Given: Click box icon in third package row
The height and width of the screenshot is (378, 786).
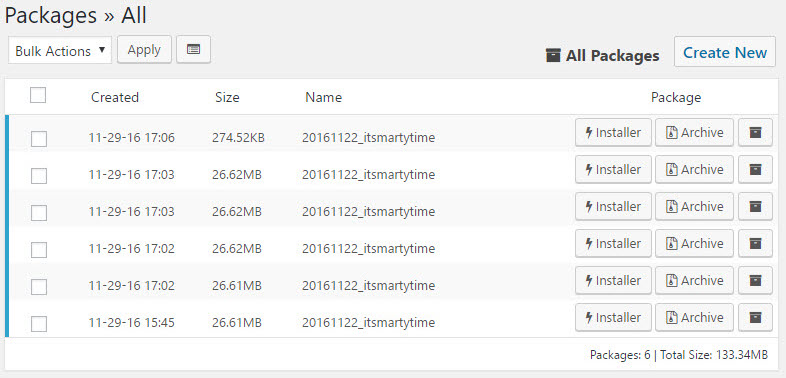Looking at the screenshot, I should click(x=755, y=207).
